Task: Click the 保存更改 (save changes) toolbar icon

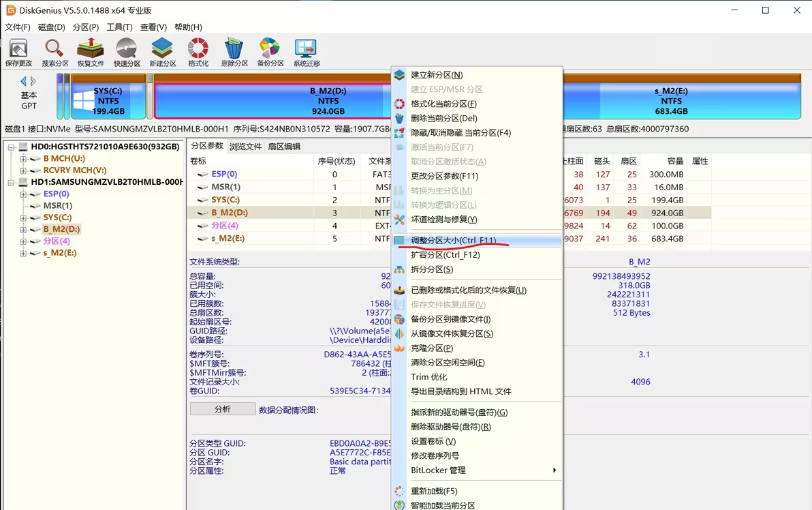Action: tap(18, 51)
